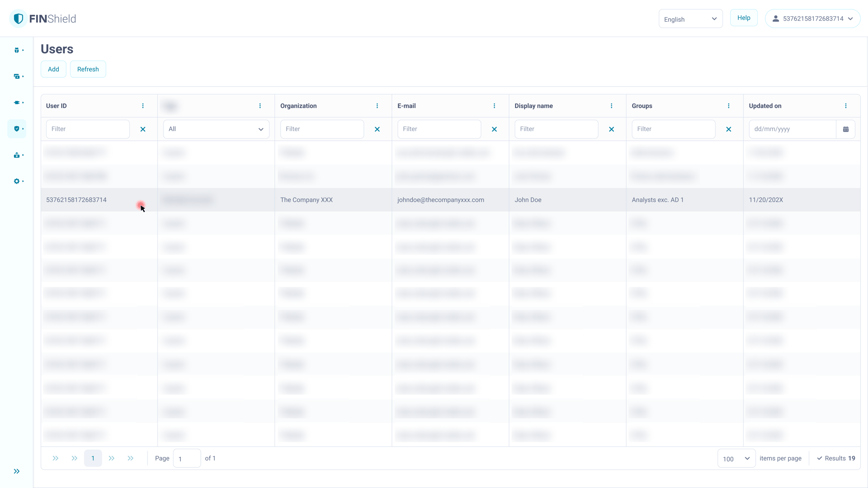
Task: Clear the E-mail filter with X
Action: 494,129
